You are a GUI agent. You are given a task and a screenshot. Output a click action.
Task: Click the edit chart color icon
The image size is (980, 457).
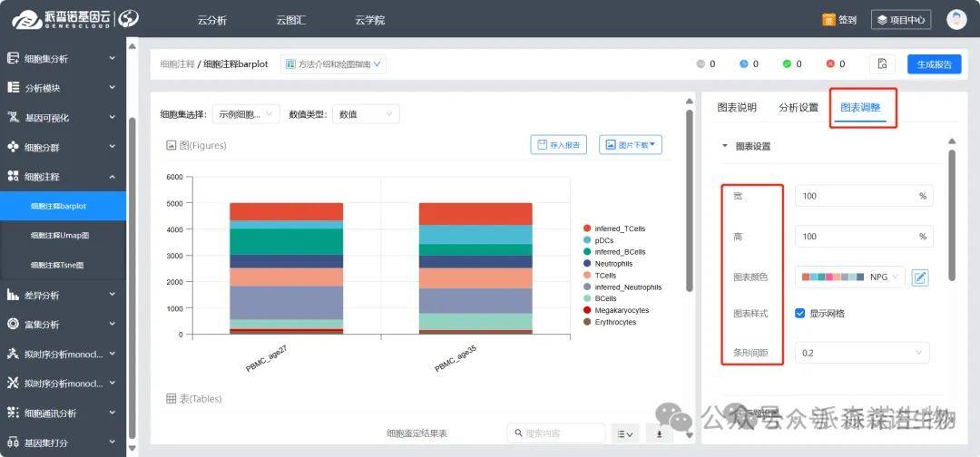(920, 277)
